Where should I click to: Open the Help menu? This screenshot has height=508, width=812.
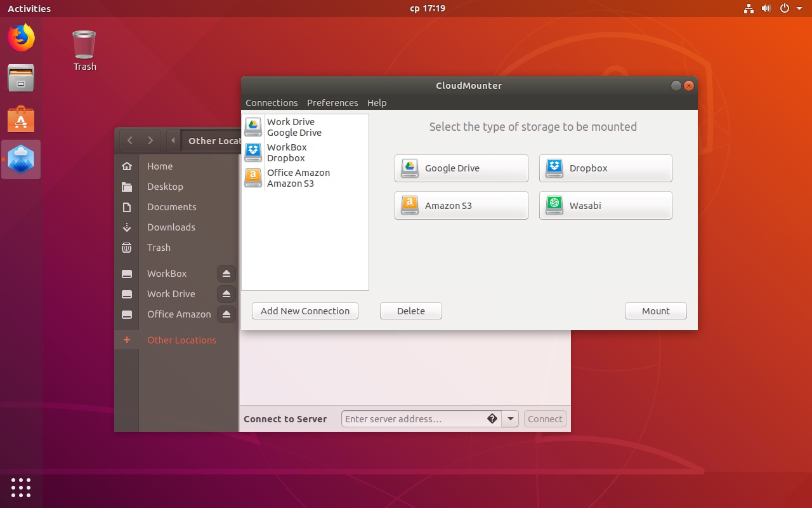[x=377, y=103]
